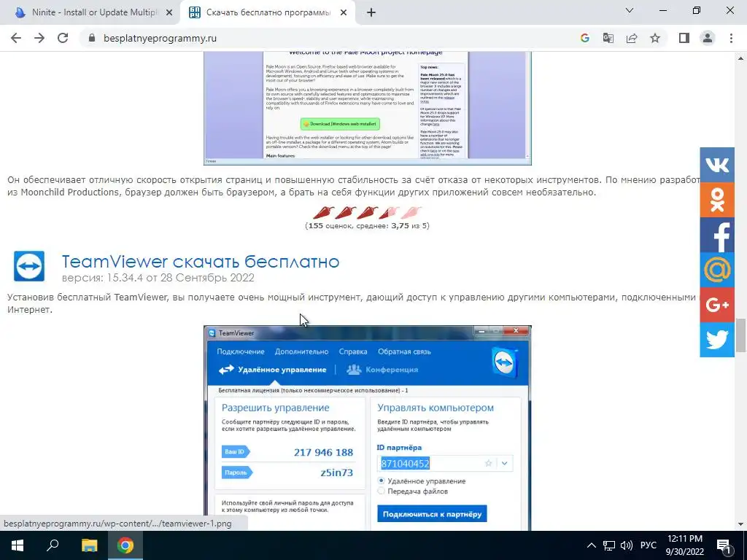
Task: Go back to the previous page
Action: click(16, 38)
